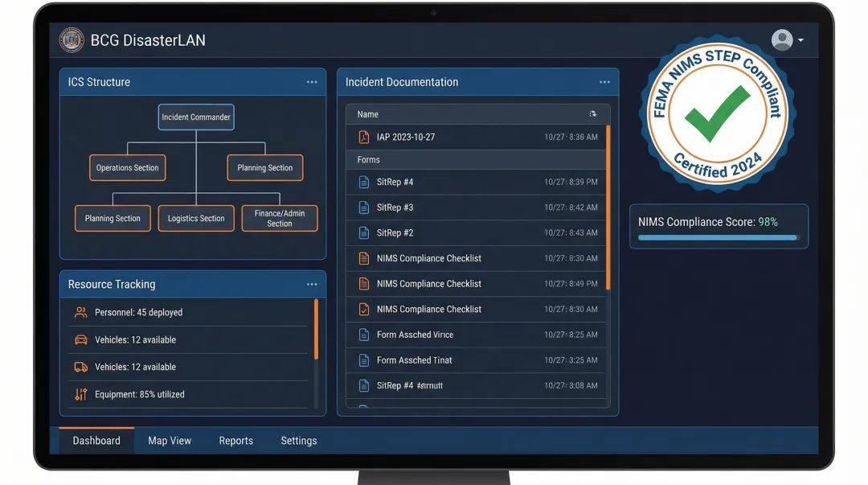Switch to the Map View tab
The height and width of the screenshot is (485, 868).
click(x=170, y=441)
